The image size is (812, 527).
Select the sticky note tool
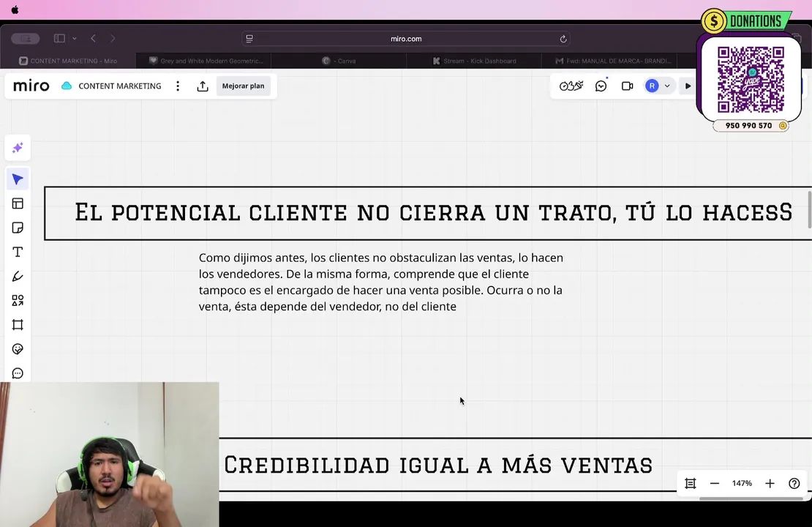point(18,228)
